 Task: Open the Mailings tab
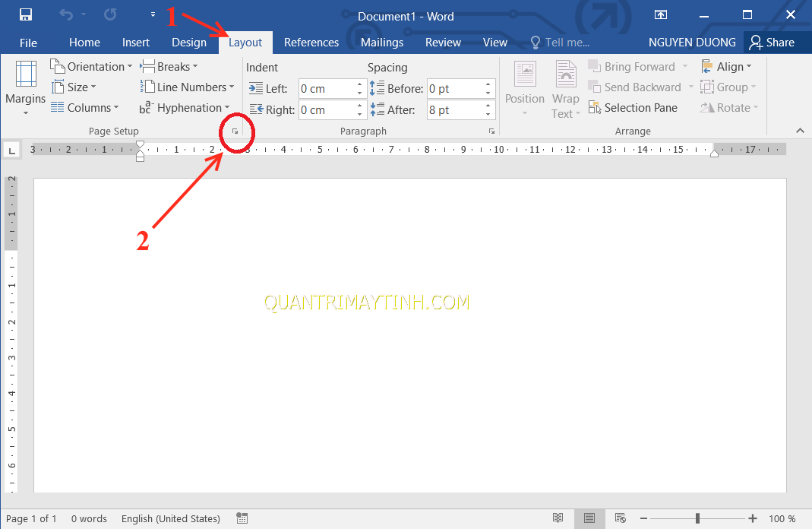(381, 43)
